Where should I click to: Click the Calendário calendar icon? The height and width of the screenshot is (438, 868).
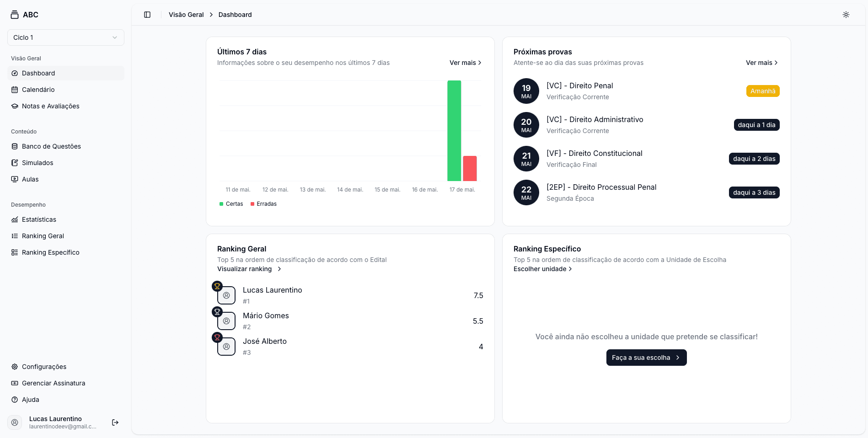pyautogui.click(x=15, y=90)
